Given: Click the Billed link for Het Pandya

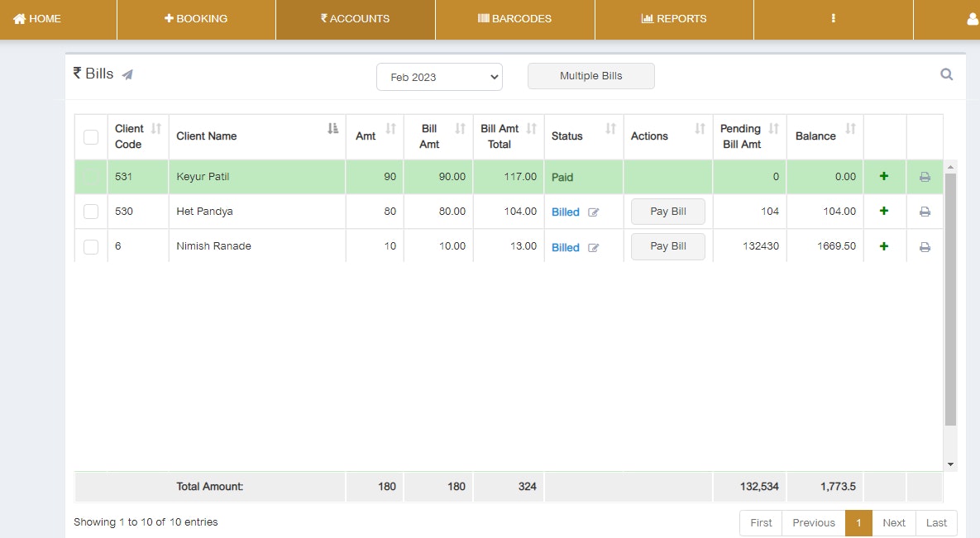Looking at the screenshot, I should pyautogui.click(x=565, y=212).
